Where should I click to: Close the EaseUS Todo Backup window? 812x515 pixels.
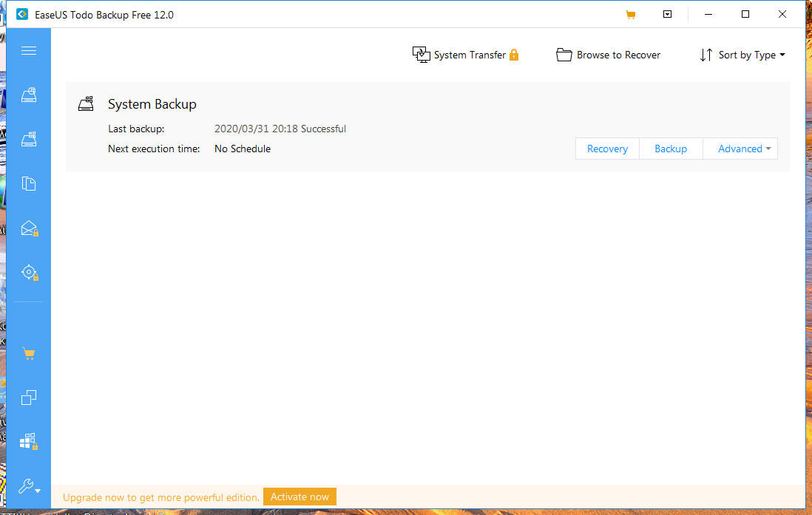point(782,15)
